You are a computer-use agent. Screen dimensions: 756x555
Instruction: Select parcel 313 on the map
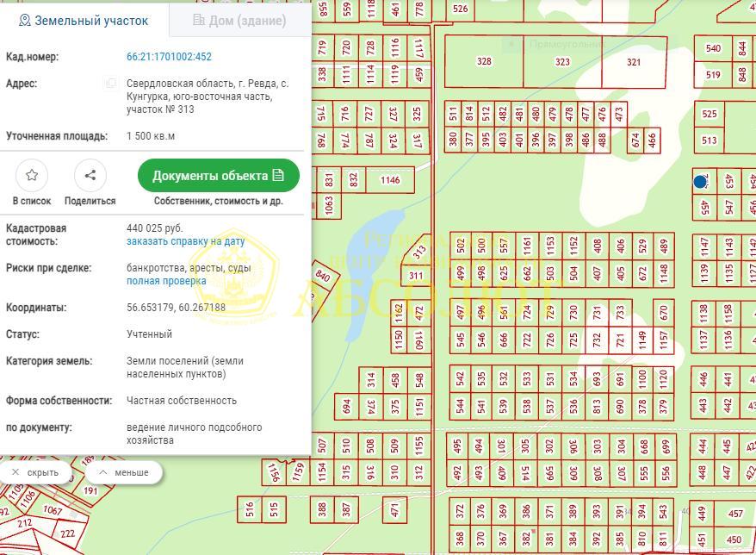(418, 250)
